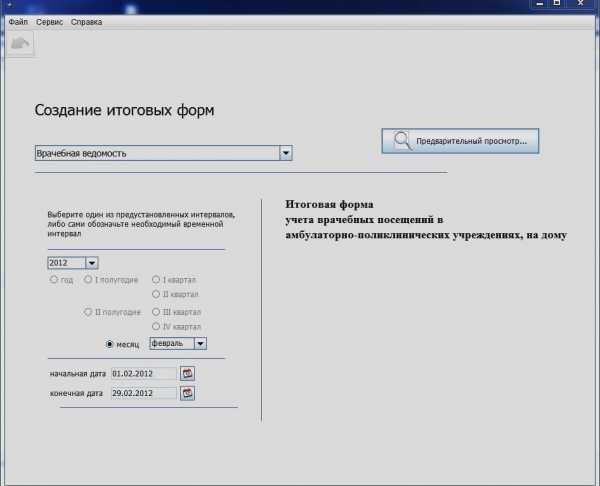The height and width of the screenshot is (486, 600).
Task: Select the II полугодие radio button
Action: 88,312
